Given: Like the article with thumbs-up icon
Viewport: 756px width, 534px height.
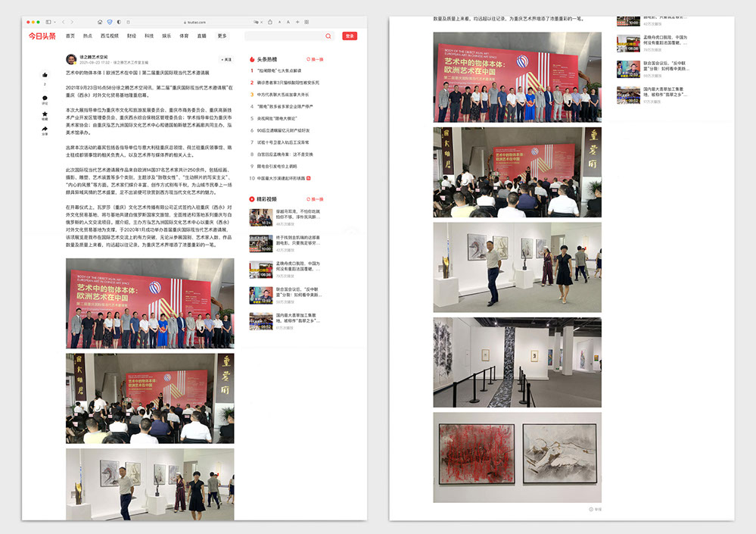Looking at the screenshot, I should pos(45,75).
